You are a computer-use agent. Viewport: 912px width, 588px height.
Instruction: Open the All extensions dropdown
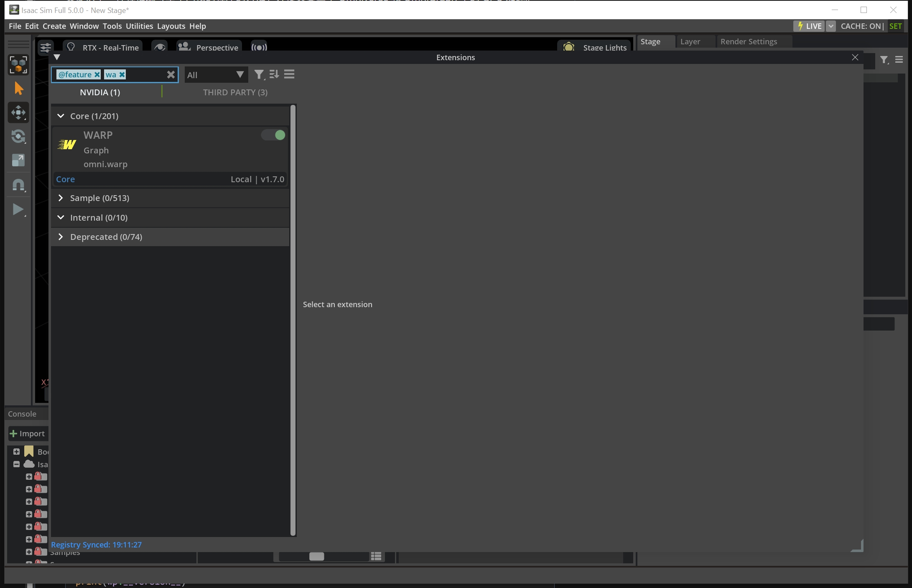click(x=216, y=75)
